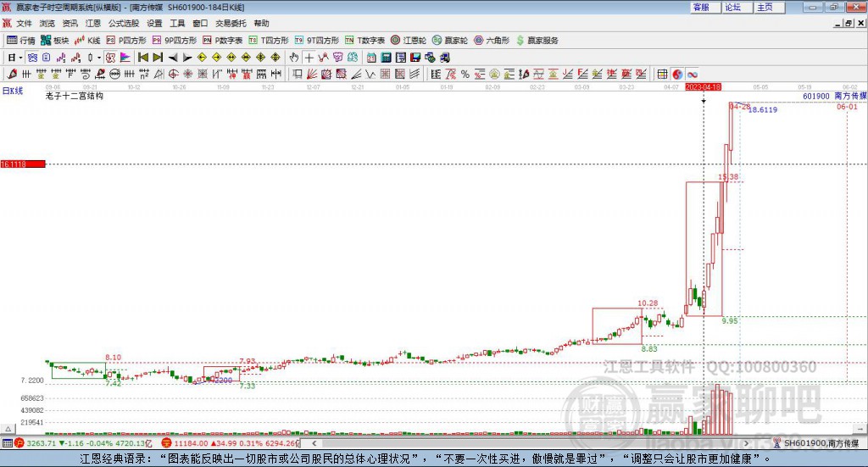
Task: Open the 行情 market quotes view
Action: pyautogui.click(x=21, y=41)
